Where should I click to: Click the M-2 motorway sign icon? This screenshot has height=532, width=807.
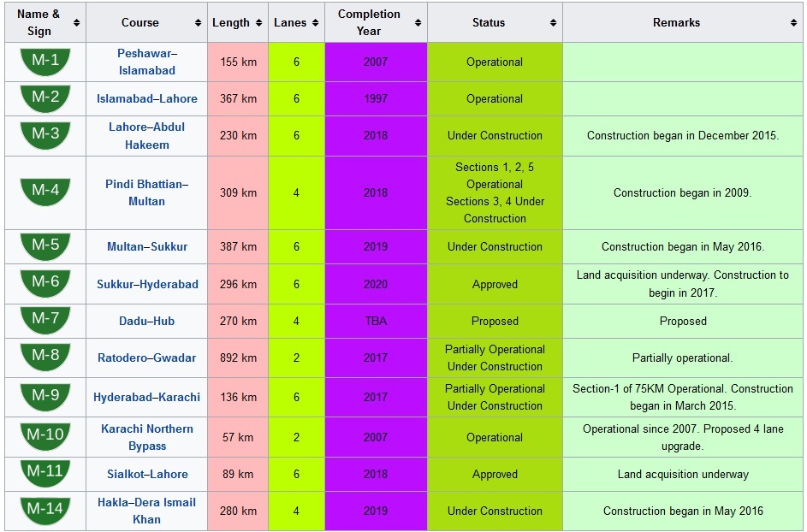pos(45,98)
